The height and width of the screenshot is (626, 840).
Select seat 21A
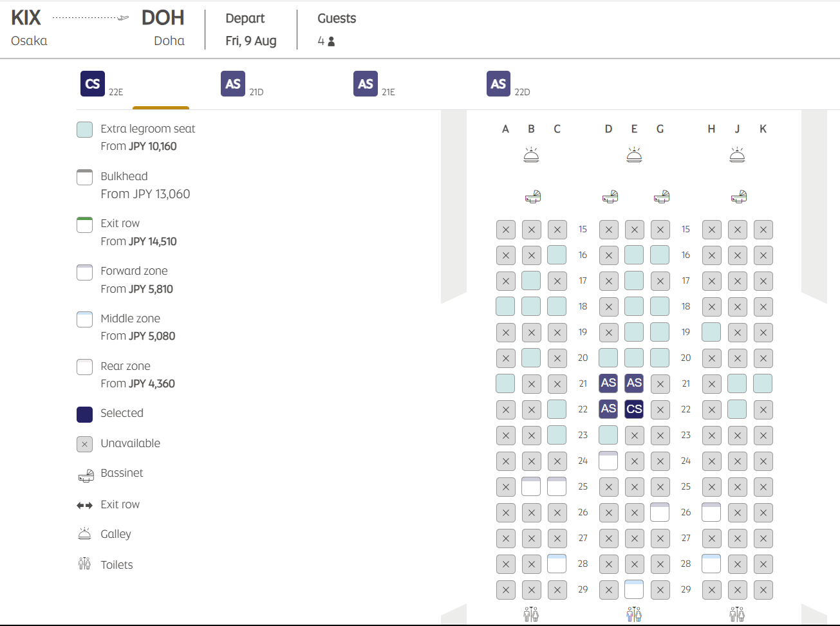coord(505,383)
